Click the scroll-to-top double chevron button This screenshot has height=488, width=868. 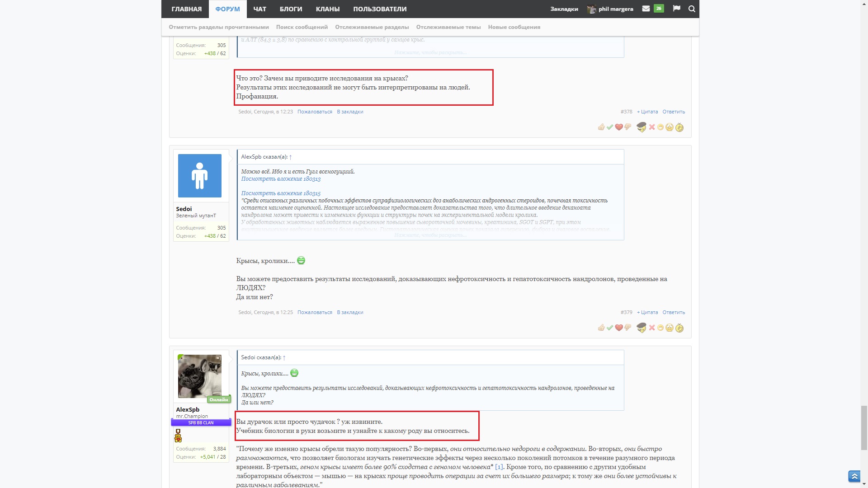pyautogui.click(x=854, y=476)
